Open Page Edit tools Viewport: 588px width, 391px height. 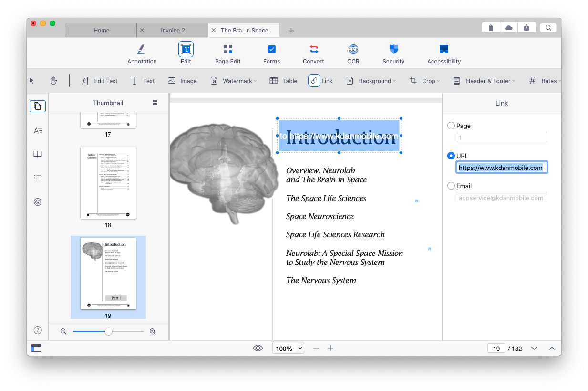[x=227, y=53]
